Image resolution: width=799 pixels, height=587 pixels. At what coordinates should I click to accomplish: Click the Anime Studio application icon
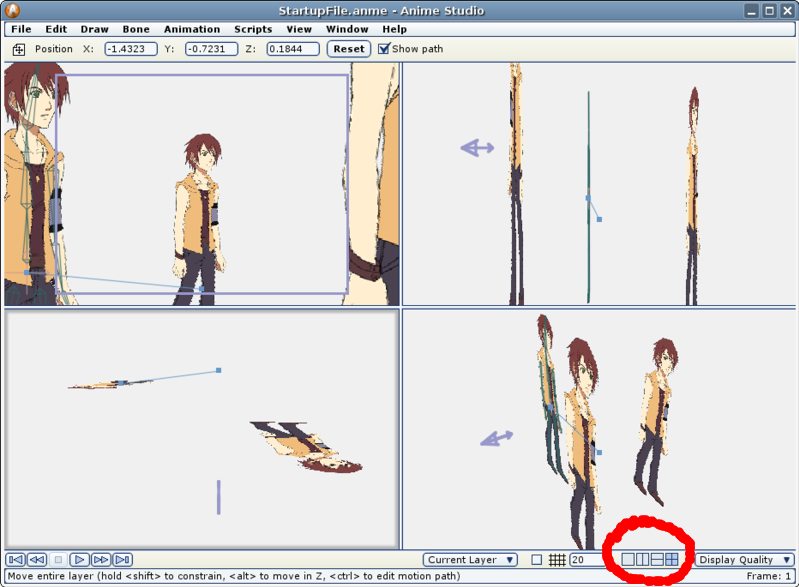coord(12,10)
